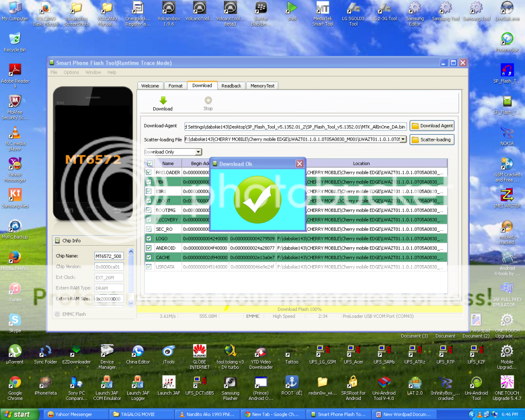Toggle the select-all checkbox in table header
This screenshot has width=525, height=420.
[149, 164]
